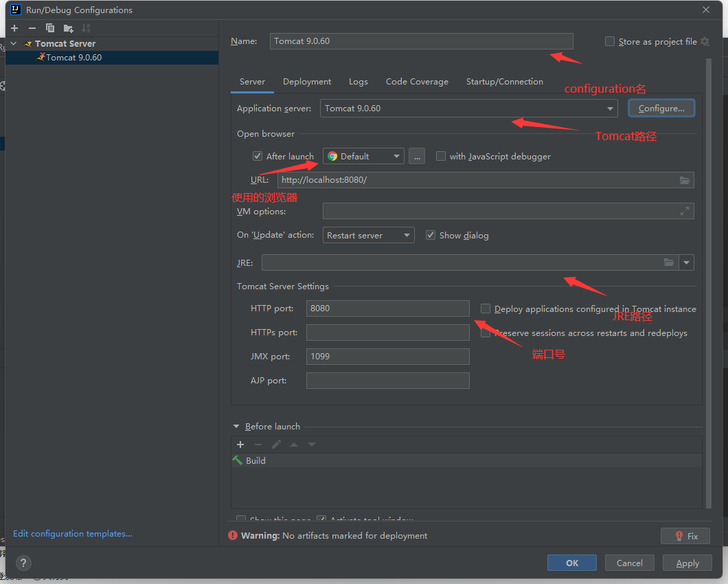Viewport: 728px width, 584px height.
Task: Create a new configuration folder
Action: click(68, 28)
